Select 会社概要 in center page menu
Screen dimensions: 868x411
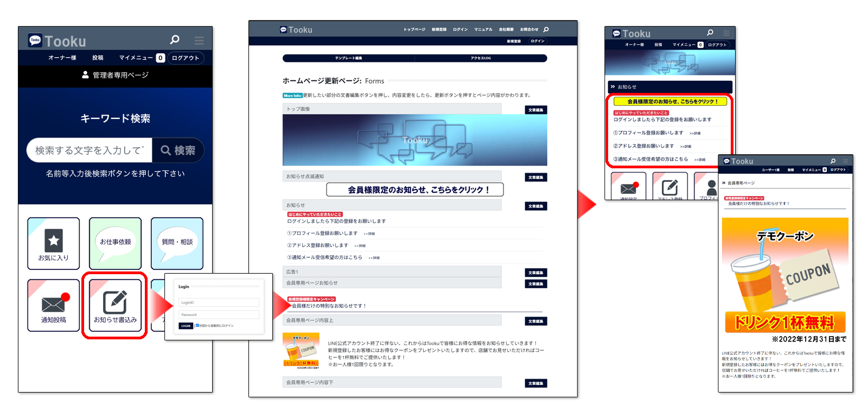click(506, 29)
